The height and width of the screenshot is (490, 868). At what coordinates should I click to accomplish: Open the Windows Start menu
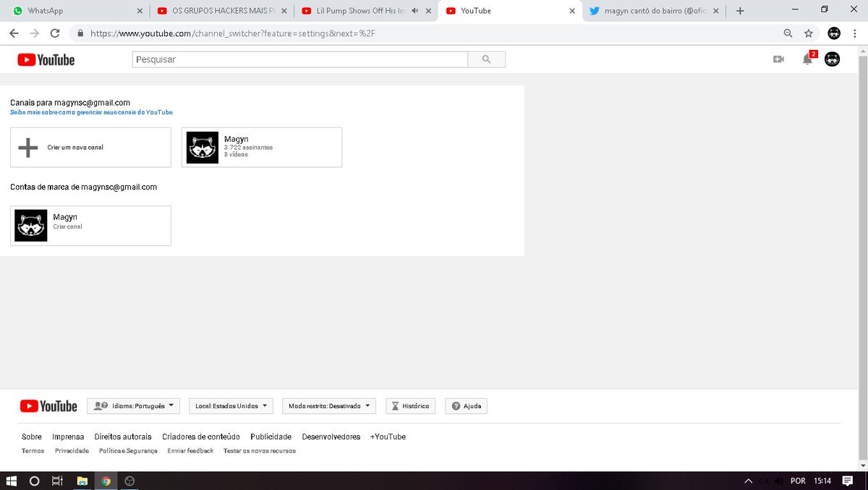pos(11,481)
